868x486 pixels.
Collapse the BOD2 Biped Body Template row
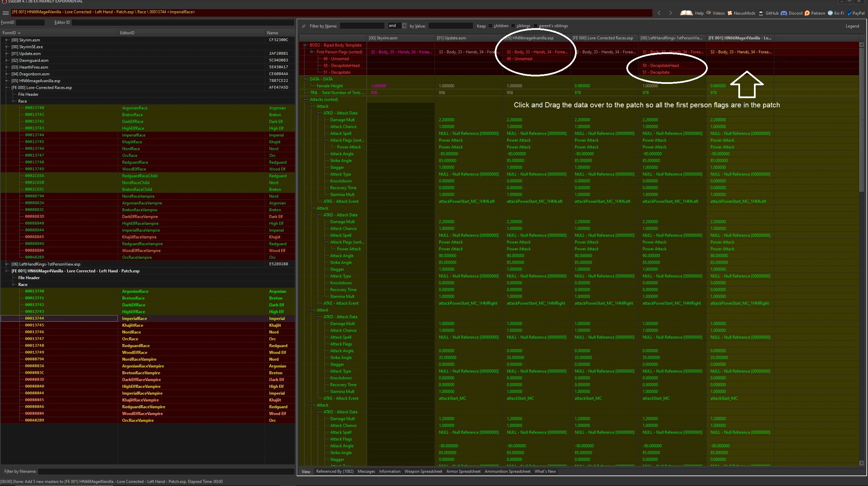coord(305,45)
